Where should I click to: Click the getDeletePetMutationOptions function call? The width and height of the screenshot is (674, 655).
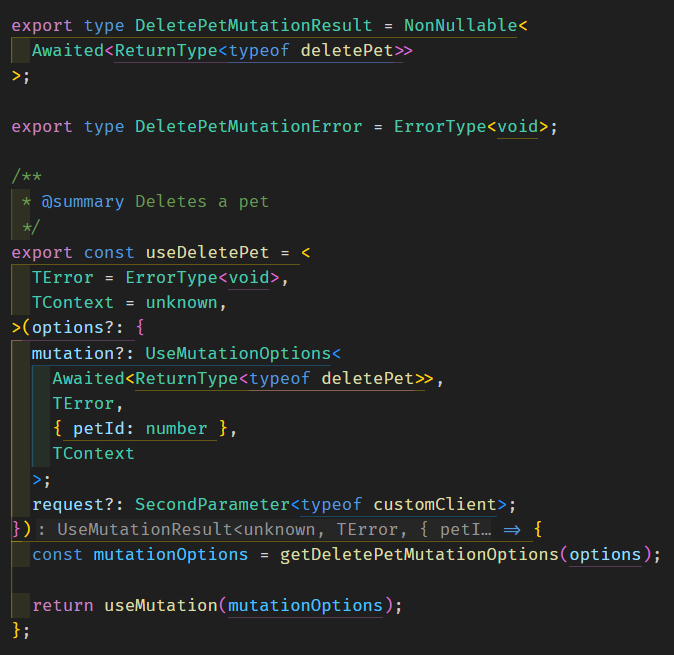[419, 555]
